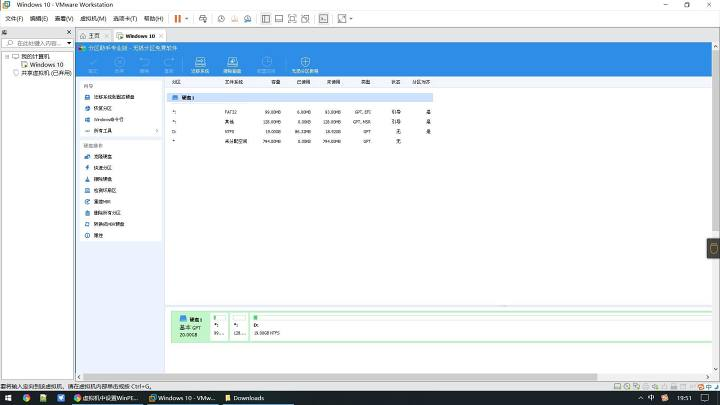Click the undo arrow in partition toolbar
The width and height of the screenshot is (720, 405).
coord(144,65)
